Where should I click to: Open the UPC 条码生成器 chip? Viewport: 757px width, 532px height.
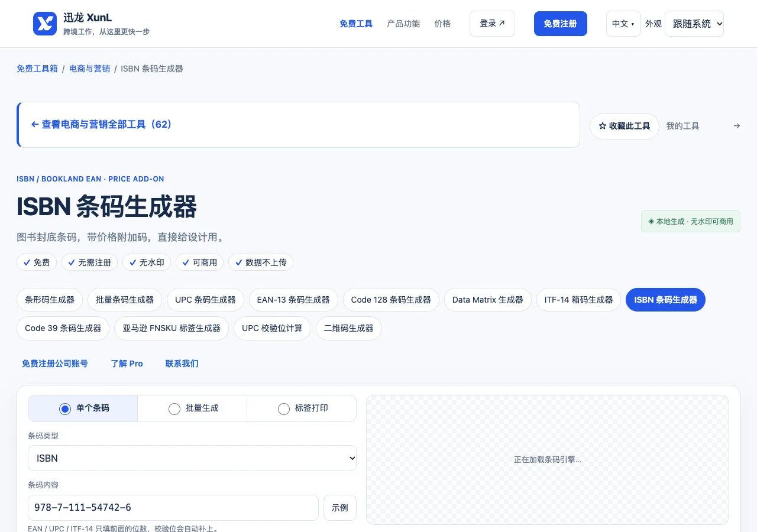[205, 300]
